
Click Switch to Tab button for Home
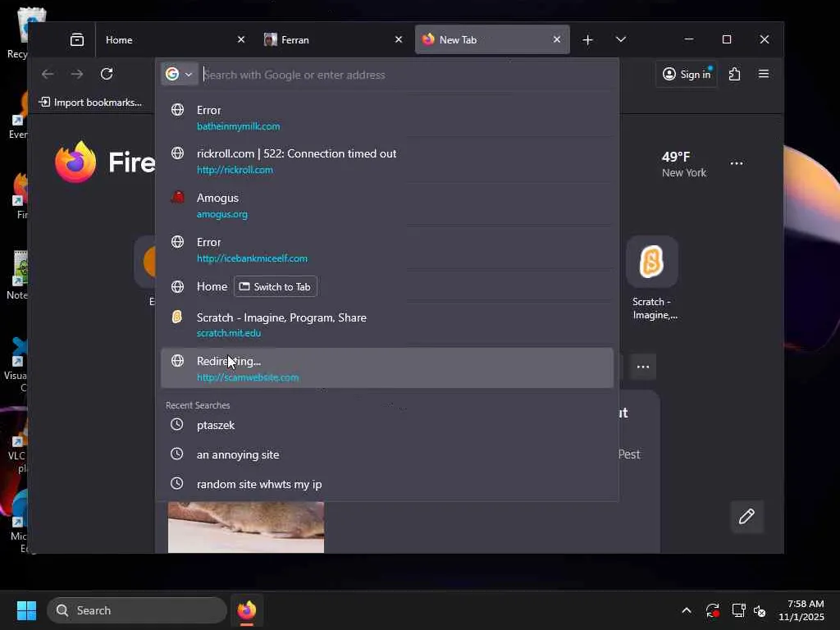point(276,286)
